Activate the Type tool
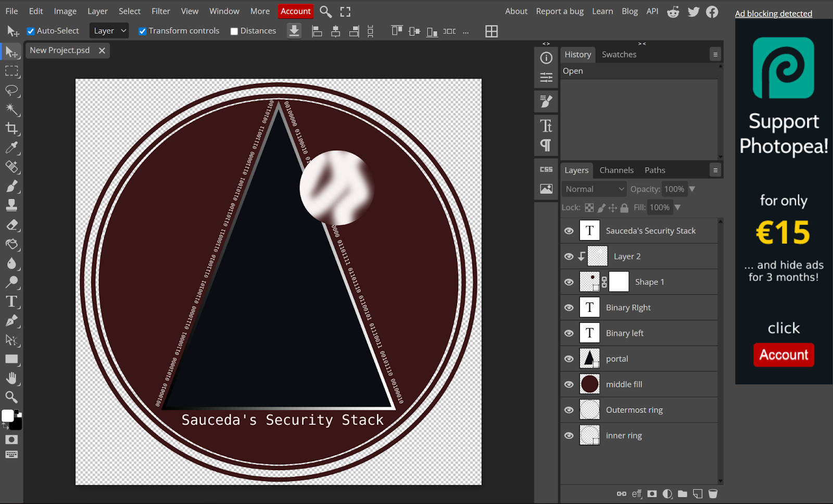Image resolution: width=833 pixels, height=504 pixels. [11, 301]
